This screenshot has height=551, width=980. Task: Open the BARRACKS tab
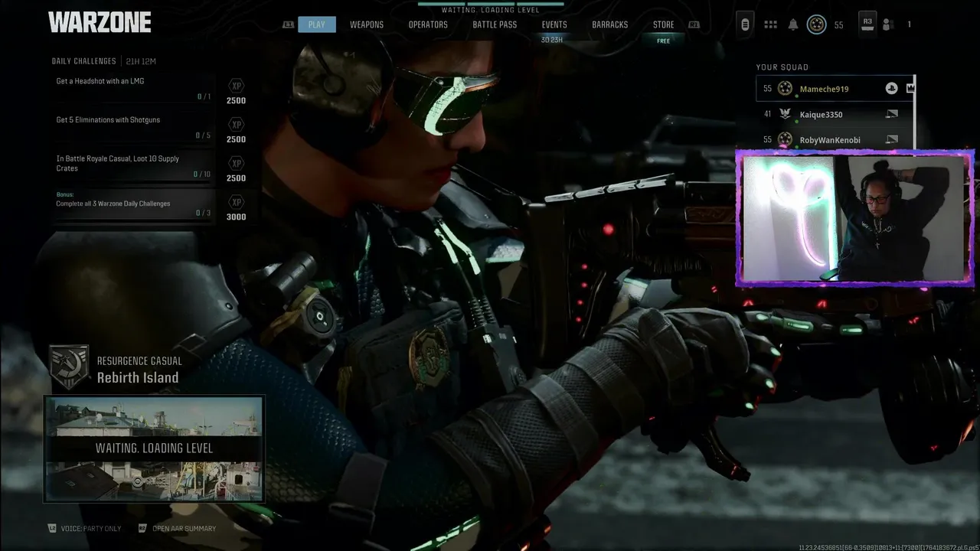[x=609, y=24]
